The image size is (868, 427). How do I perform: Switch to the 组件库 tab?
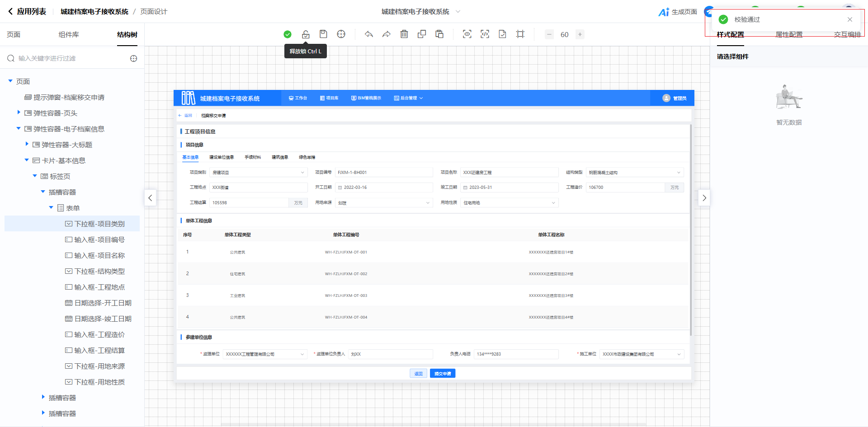point(69,35)
